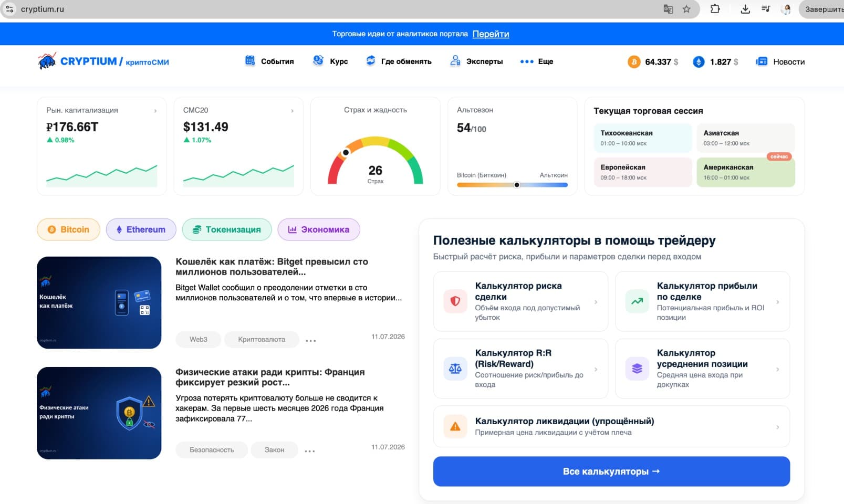Click the browser translate page icon
The width and height of the screenshot is (844, 504).
(668, 9)
